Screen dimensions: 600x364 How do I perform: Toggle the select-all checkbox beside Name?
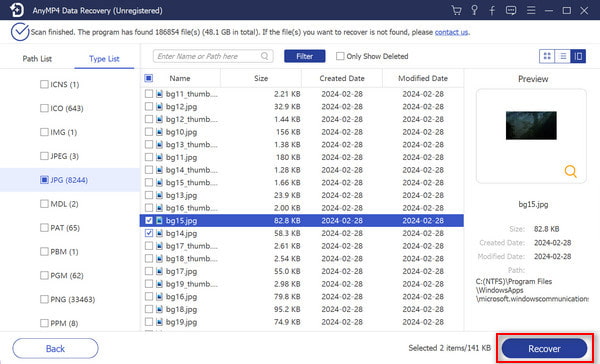point(148,78)
